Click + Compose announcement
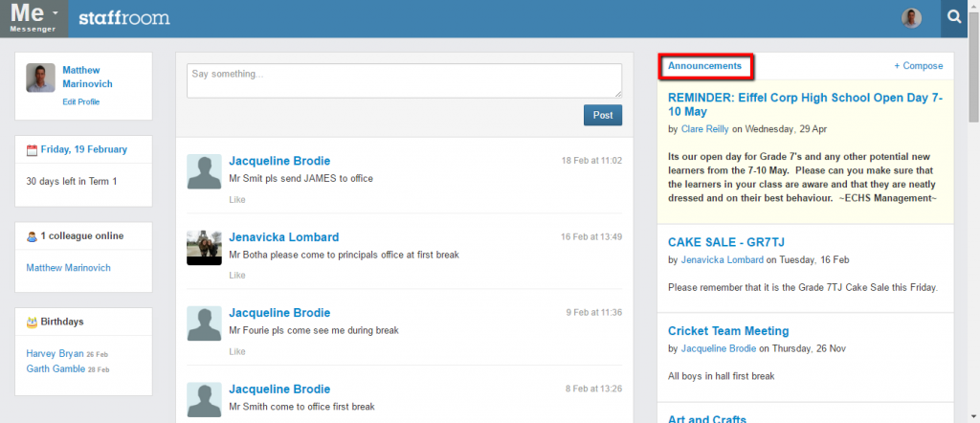The width and height of the screenshot is (980, 423). [918, 66]
